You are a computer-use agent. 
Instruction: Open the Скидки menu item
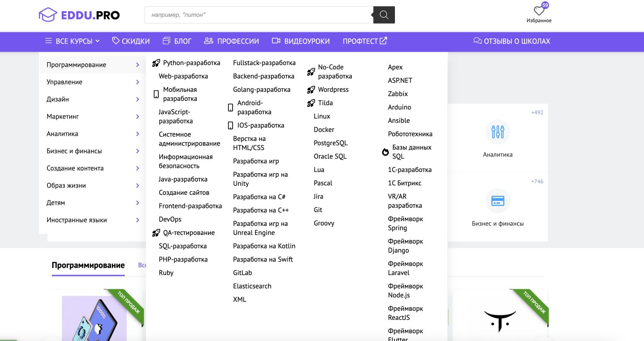pyautogui.click(x=131, y=41)
